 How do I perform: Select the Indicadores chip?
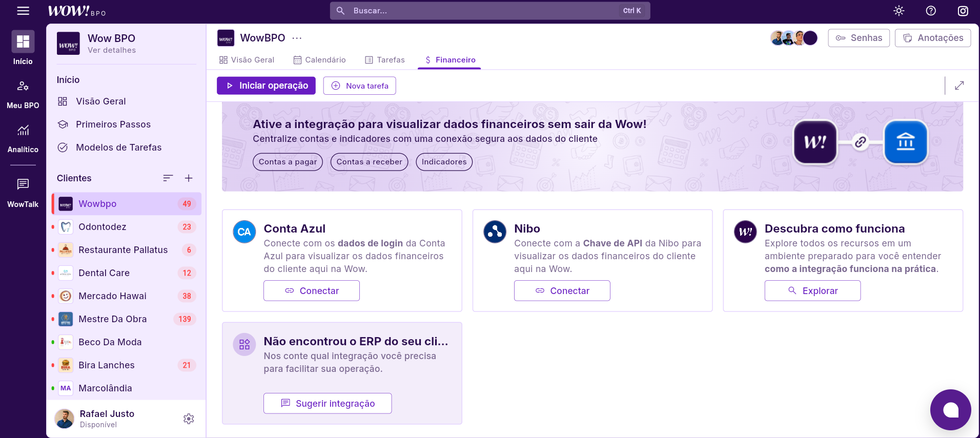(444, 162)
